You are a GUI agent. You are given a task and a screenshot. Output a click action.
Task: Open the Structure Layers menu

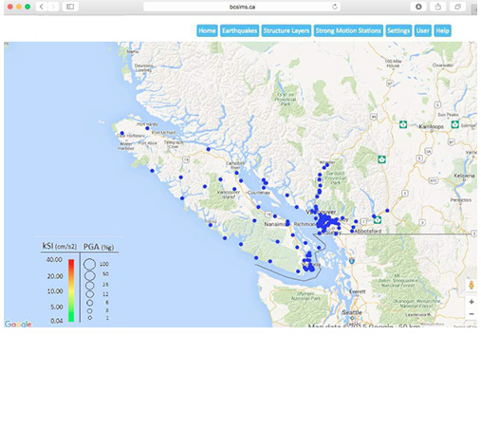click(x=287, y=30)
